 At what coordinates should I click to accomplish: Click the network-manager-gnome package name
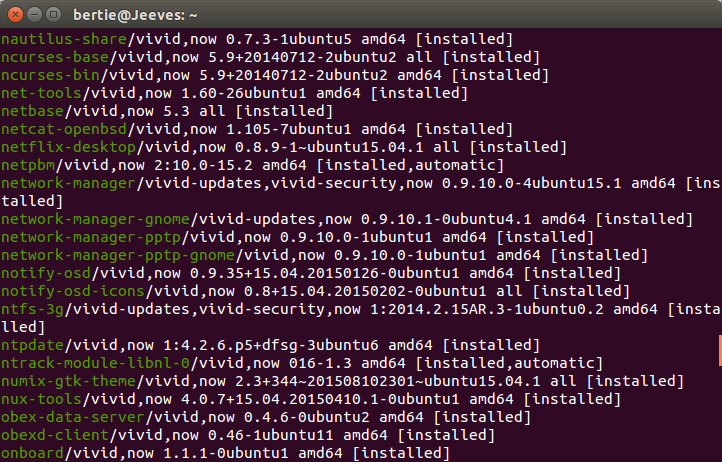pyautogui.click(x=95, y=219)
